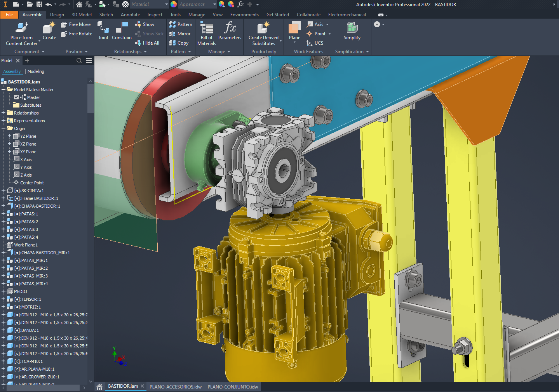Click Hide All to hide relationship glyphs
The width and height of the screenshot is (559, 392).
[x=147, y=43]
